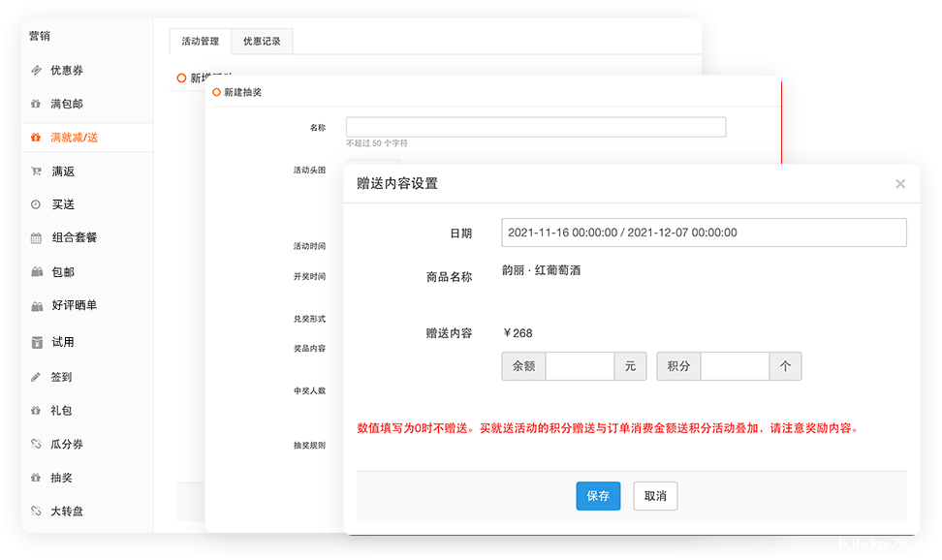This screenshot has width=942, height=560.
Task: Close the 赠送内容设置 dialog
Action: tap(900, 184)
